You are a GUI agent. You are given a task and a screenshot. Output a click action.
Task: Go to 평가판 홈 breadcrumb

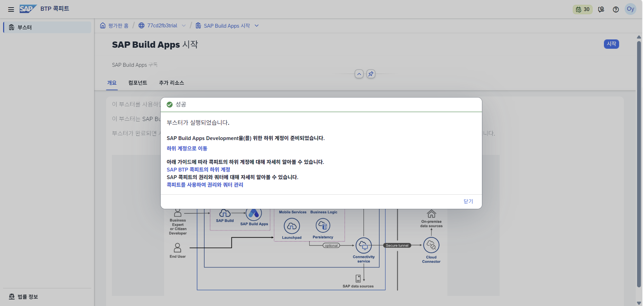pos(118,26)
